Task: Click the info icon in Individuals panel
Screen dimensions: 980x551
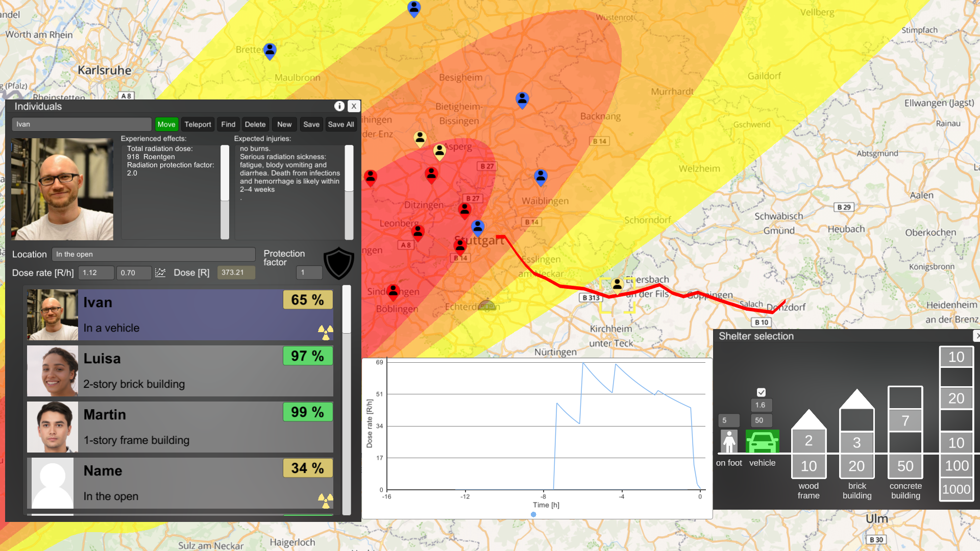Action: pyautogui.click(x=339, y=106)
